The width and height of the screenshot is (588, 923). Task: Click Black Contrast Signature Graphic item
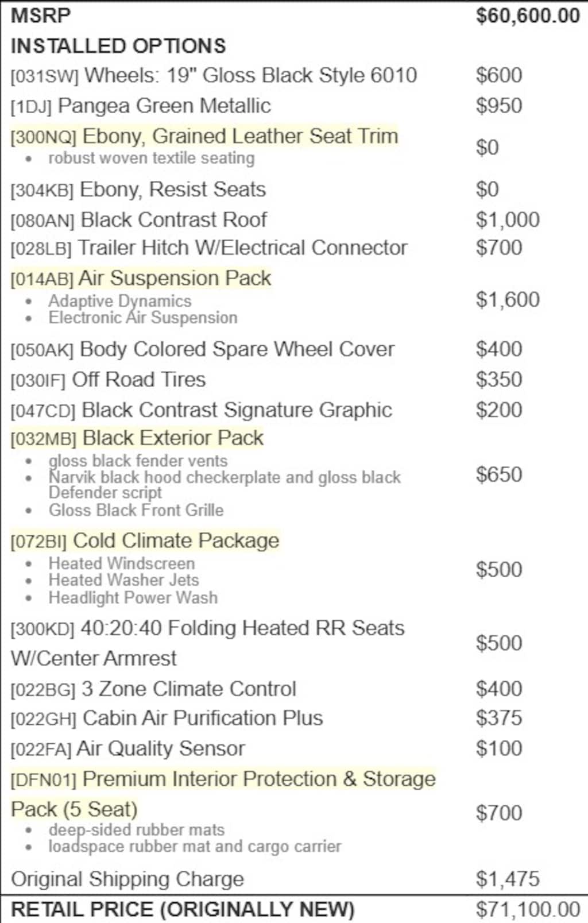tap(236, 410)
